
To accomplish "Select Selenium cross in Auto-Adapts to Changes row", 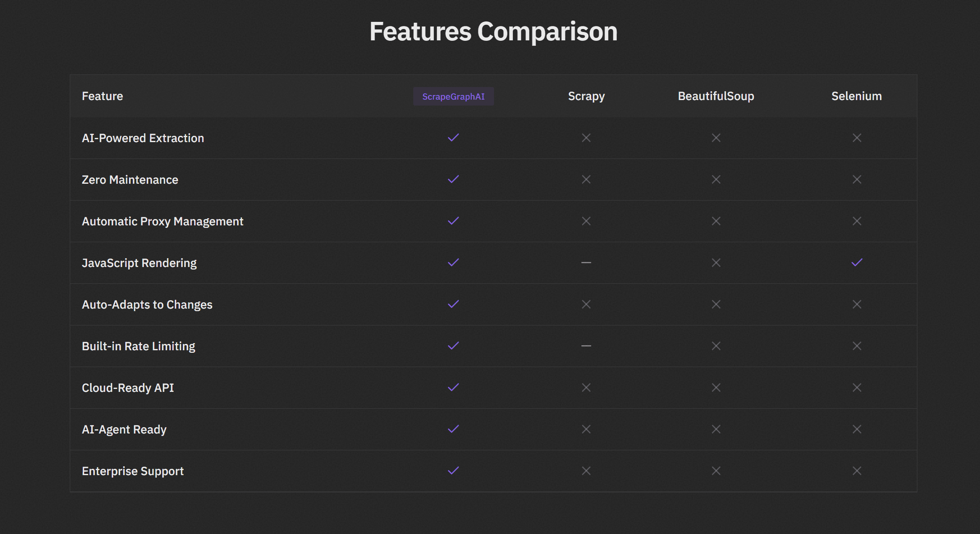I will pos(857,304).
